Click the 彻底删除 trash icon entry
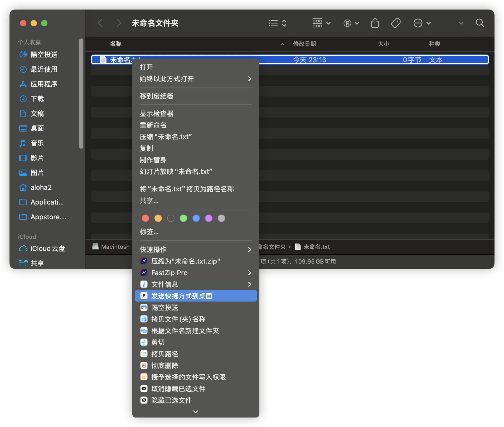 click(144, 366)
